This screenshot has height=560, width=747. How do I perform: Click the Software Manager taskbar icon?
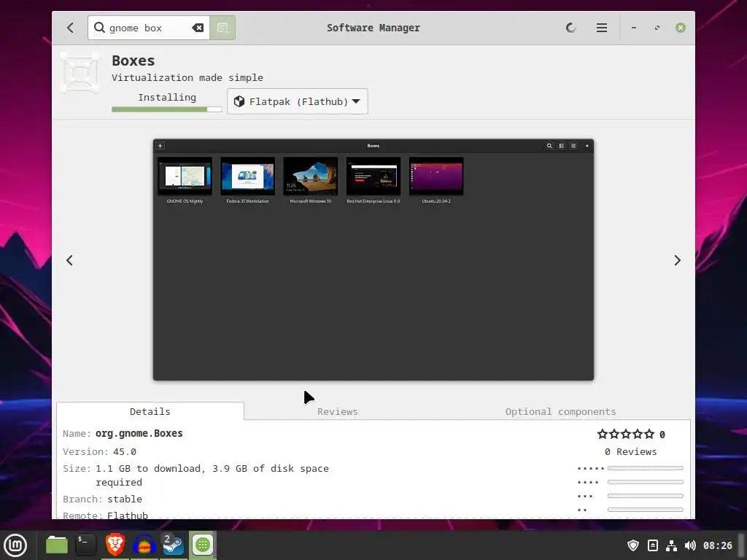203,545
